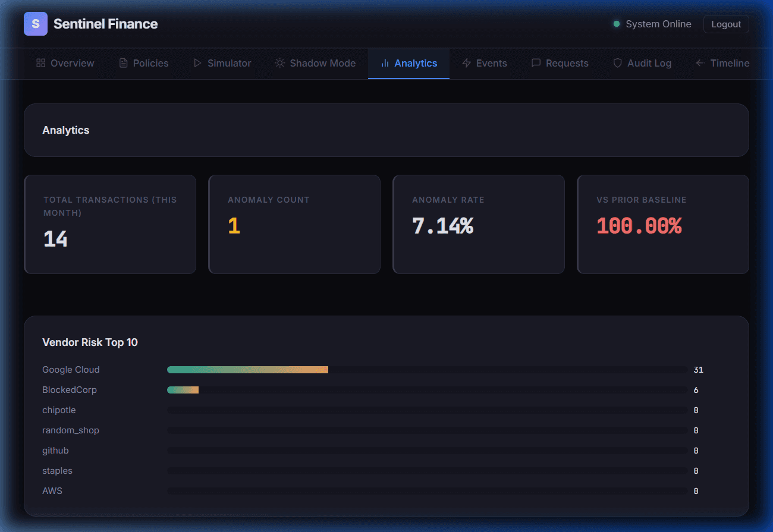Image resolution: width=773 pixels, height=532 pixels.
Task: Click the Simulator play icon
Action: coord(197,63)
